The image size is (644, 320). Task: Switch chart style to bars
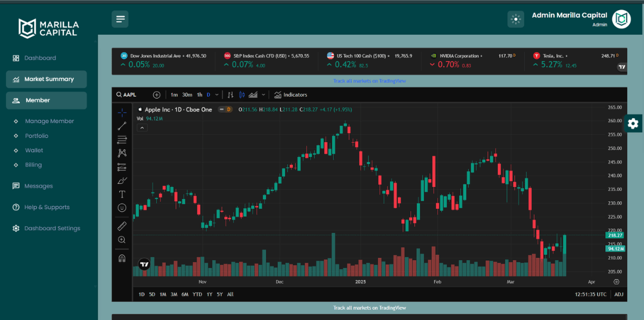pos(230,94)
